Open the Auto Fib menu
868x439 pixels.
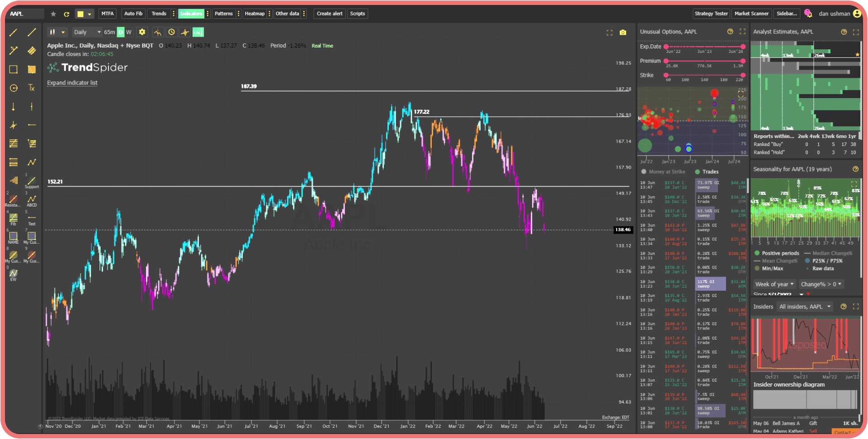[133, 14]
